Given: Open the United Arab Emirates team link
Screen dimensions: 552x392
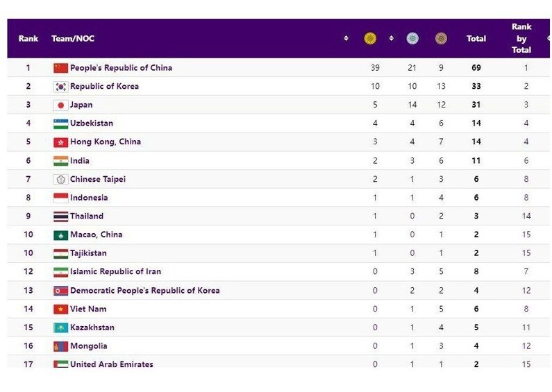Looking at the screenshot, I should 112,364.
